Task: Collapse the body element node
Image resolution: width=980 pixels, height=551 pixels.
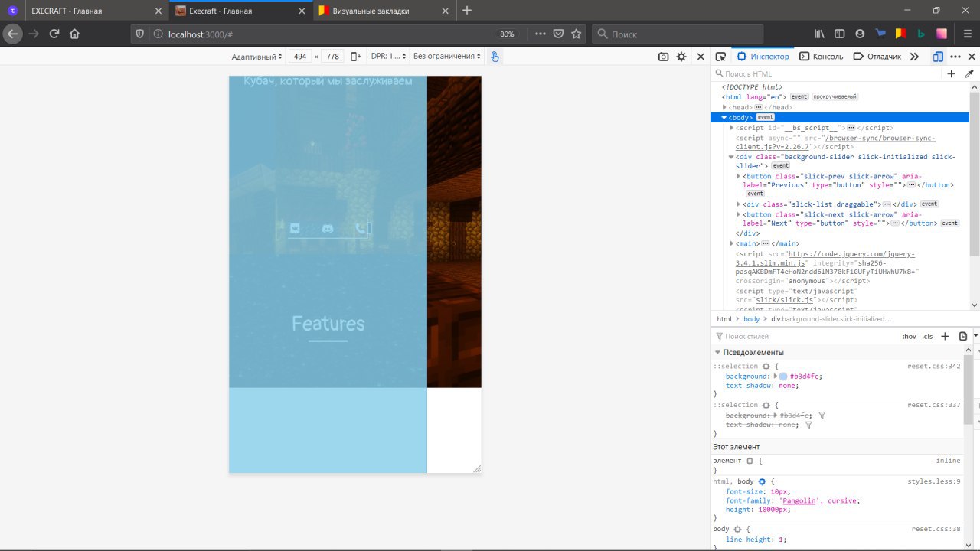Action: point(724,118)
